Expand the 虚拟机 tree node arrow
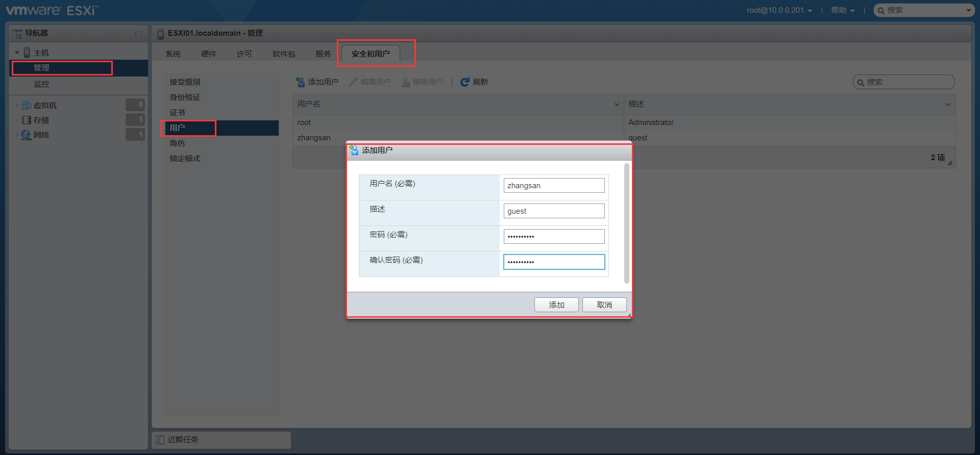Viewport: 980px width, 455px height. point(17,106)
